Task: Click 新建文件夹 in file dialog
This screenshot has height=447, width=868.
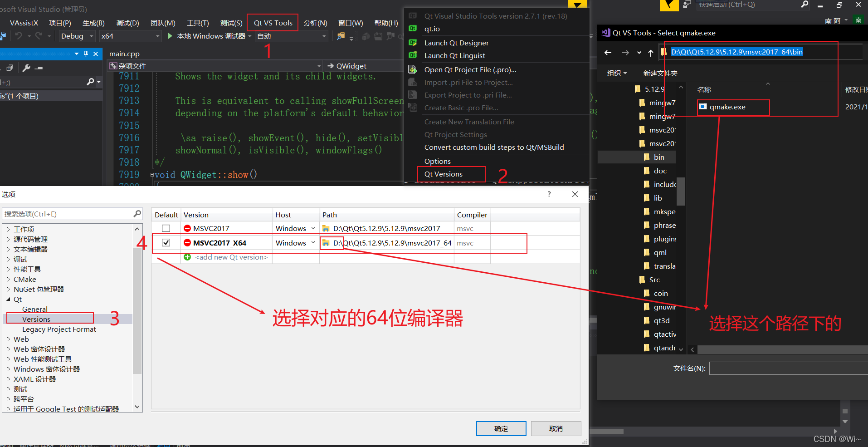Action: pos(660,73)
